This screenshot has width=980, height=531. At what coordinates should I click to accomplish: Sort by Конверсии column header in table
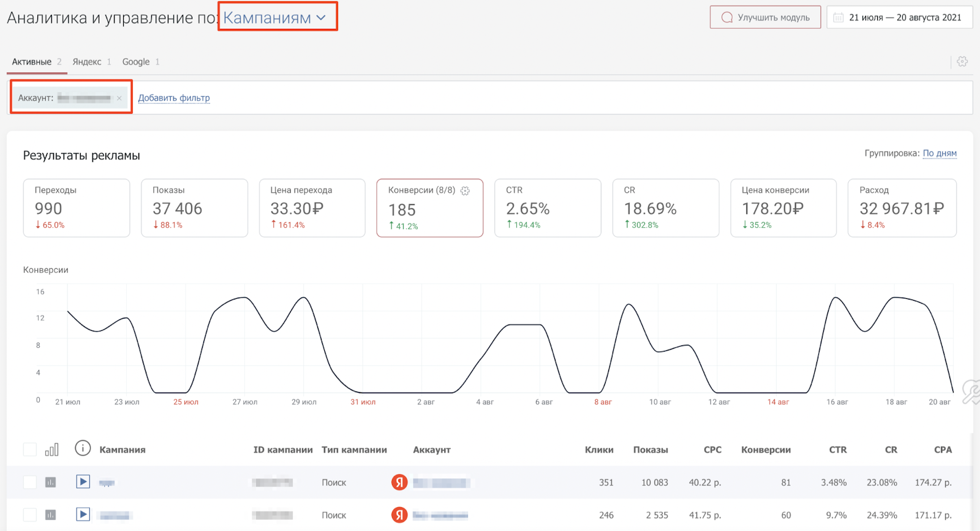pyautogui.click(x=766, y=450)
